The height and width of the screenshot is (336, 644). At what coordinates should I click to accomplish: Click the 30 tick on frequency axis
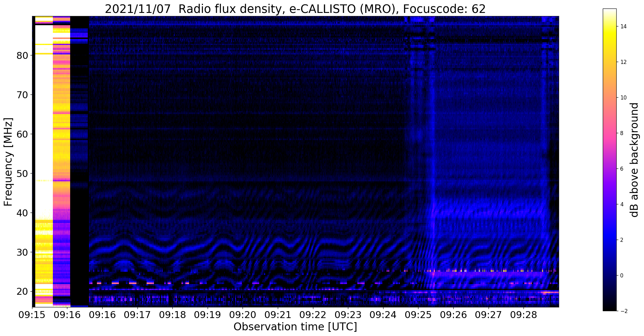[x=22, y=252]
